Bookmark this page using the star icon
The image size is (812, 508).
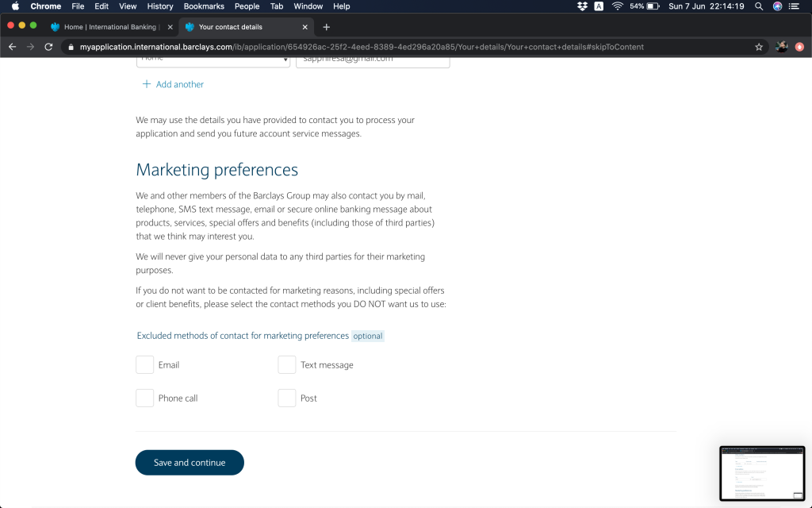759,47
